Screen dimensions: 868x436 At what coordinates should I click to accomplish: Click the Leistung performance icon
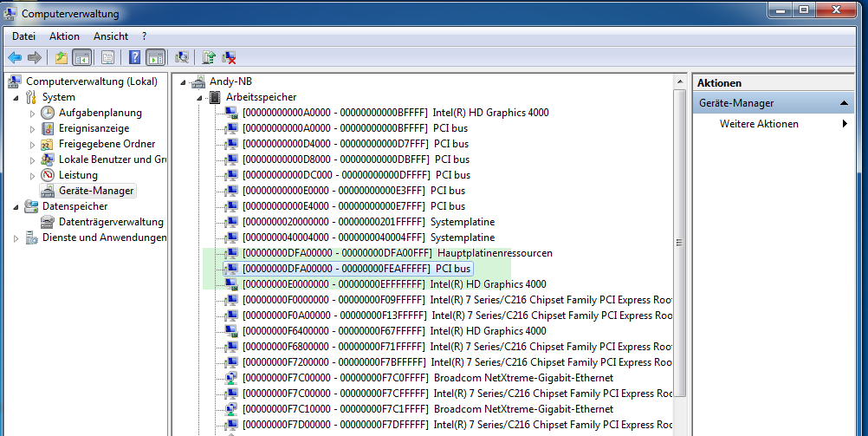pos(48,174)
